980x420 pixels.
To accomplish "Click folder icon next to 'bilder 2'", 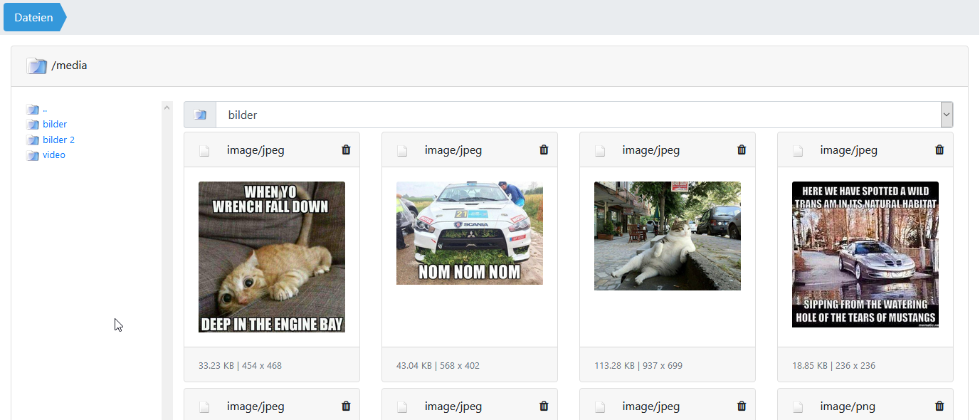I will (x=33, y=140).
